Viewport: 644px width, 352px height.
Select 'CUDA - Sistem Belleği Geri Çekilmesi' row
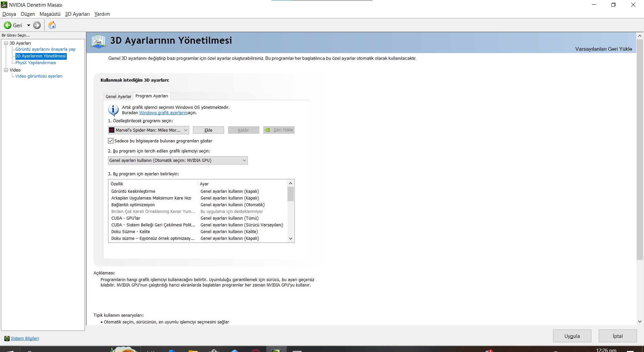click(198, 225)
